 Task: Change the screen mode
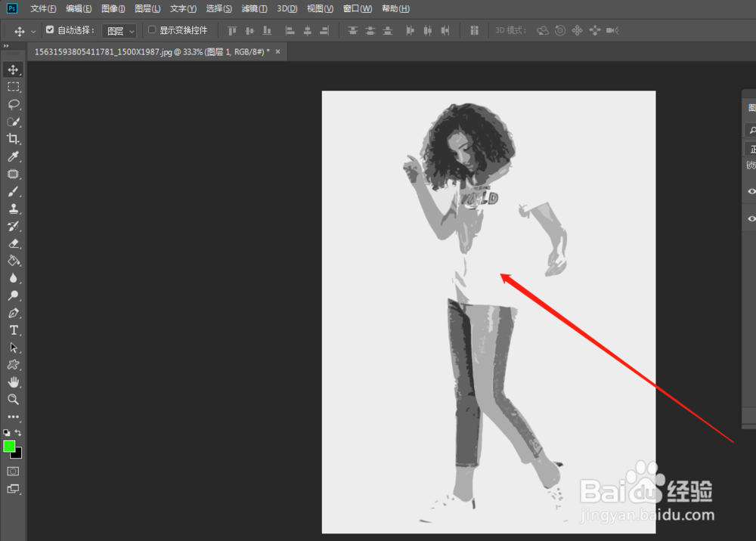13,489
